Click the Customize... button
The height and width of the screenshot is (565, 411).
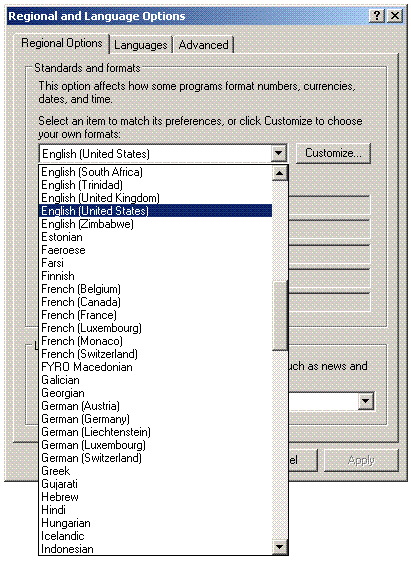pyautogui.click(x=333, y=153)
